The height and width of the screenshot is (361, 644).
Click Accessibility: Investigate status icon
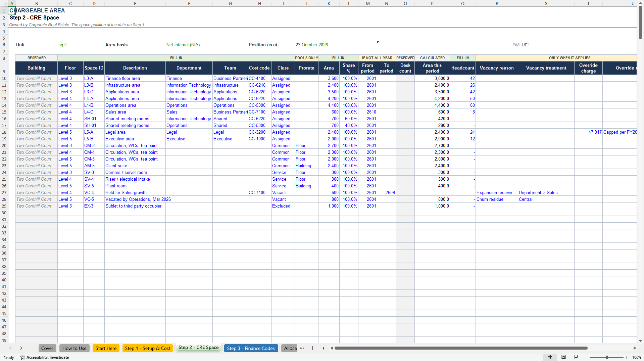pos(45,357)
